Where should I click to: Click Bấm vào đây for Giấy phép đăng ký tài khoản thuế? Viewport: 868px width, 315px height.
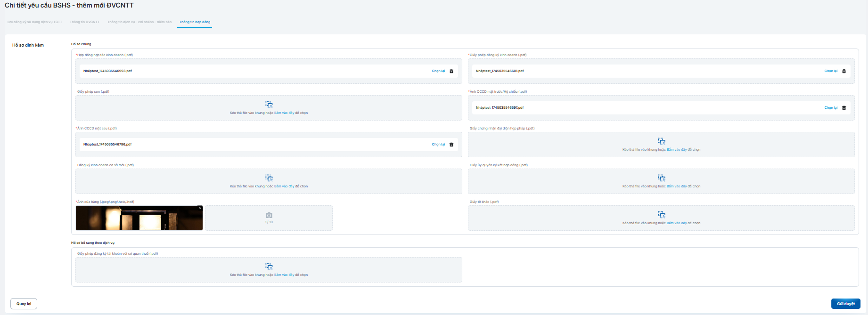tap(284, 275)
